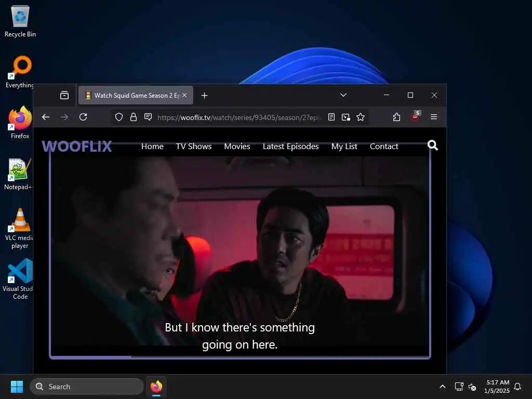Click the WOOFLIX logo
This screenshot has height=399, width=532.
click(77, 146)
